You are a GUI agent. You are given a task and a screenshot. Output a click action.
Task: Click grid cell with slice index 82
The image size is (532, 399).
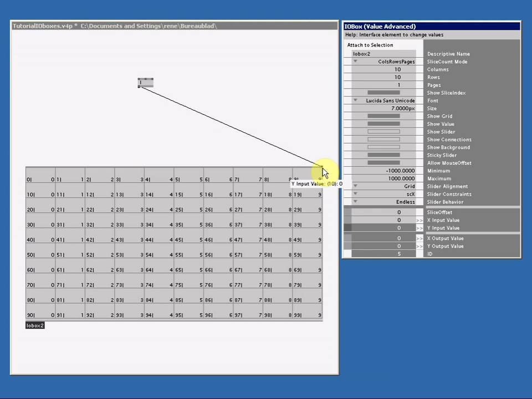pos(100,295)
